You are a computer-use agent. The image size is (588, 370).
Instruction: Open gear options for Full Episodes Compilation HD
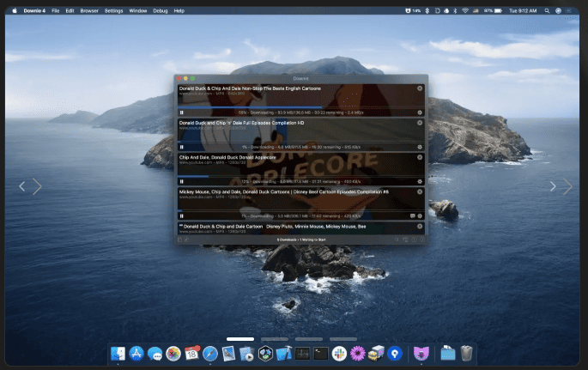coord(420,147)
